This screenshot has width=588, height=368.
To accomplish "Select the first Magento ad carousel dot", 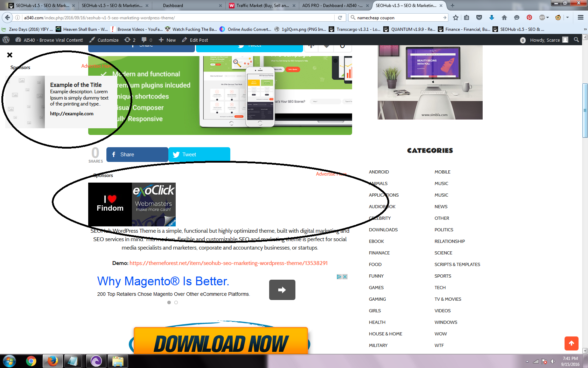I will click(x=169, y=302).
